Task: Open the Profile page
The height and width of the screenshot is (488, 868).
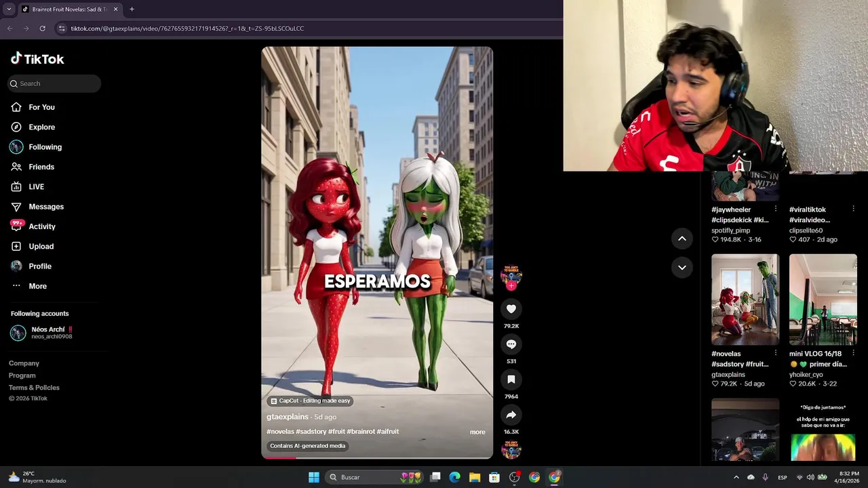Action: point(39,266)
